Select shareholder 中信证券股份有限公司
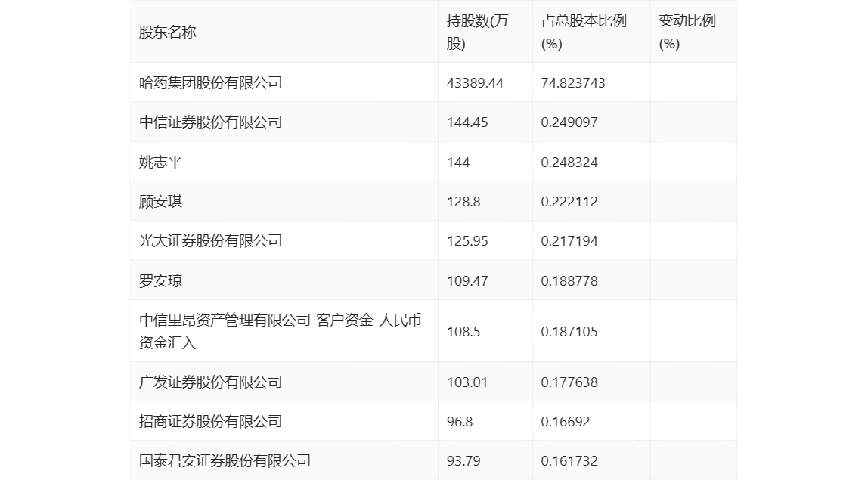This screenshot has width=868, height=480. point(210,122)
